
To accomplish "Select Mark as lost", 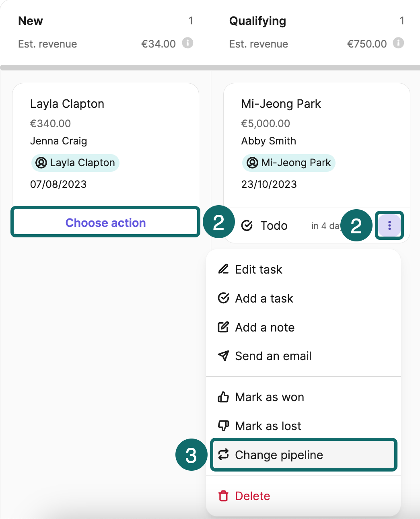I will coord(303,426).
